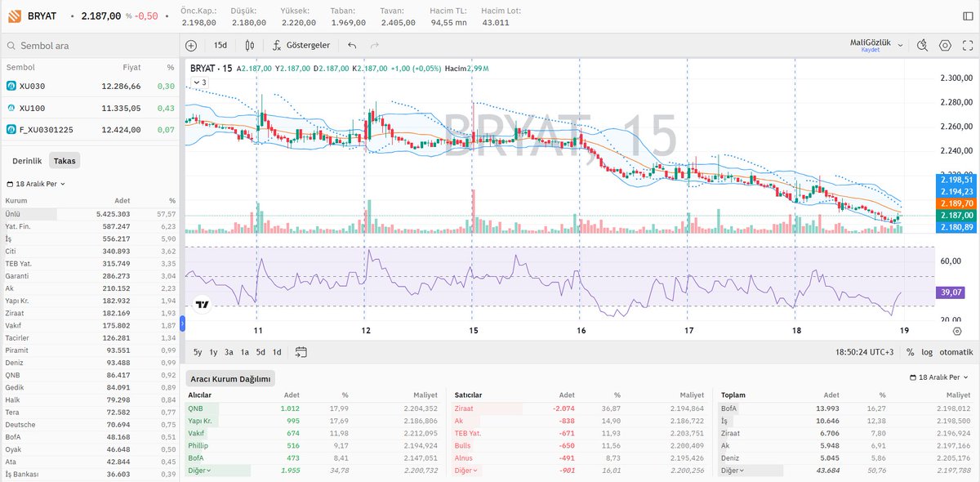Viewport: 980px width, 482px height.
Task: Click the green 2.187,00 last price label
Action: pyautogui.click(x=955, y=215)
